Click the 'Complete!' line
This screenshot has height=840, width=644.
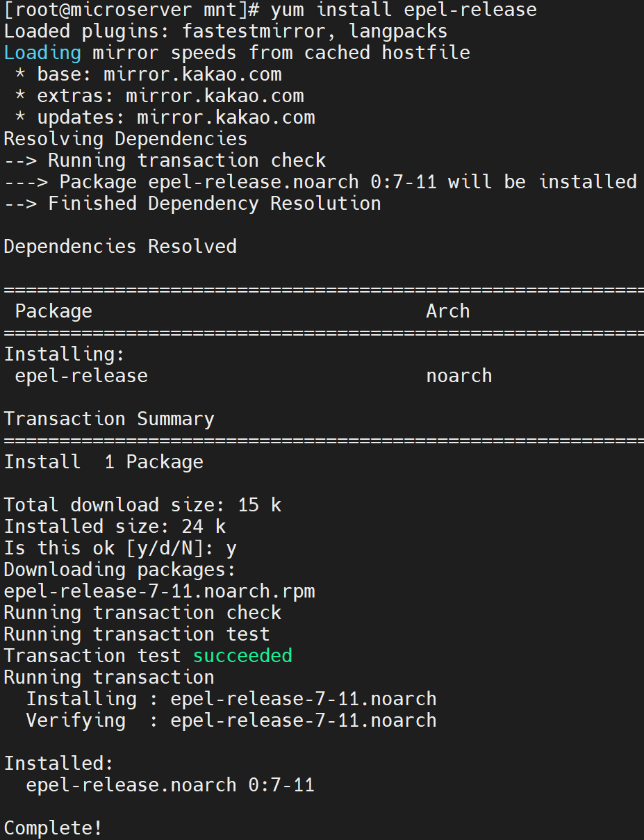53,828
